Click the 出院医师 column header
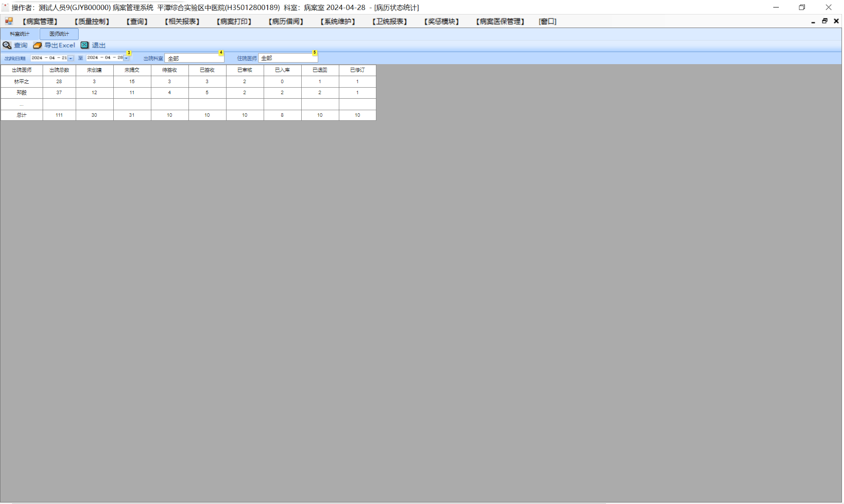The image size is (844, 504). coord(22,70)
